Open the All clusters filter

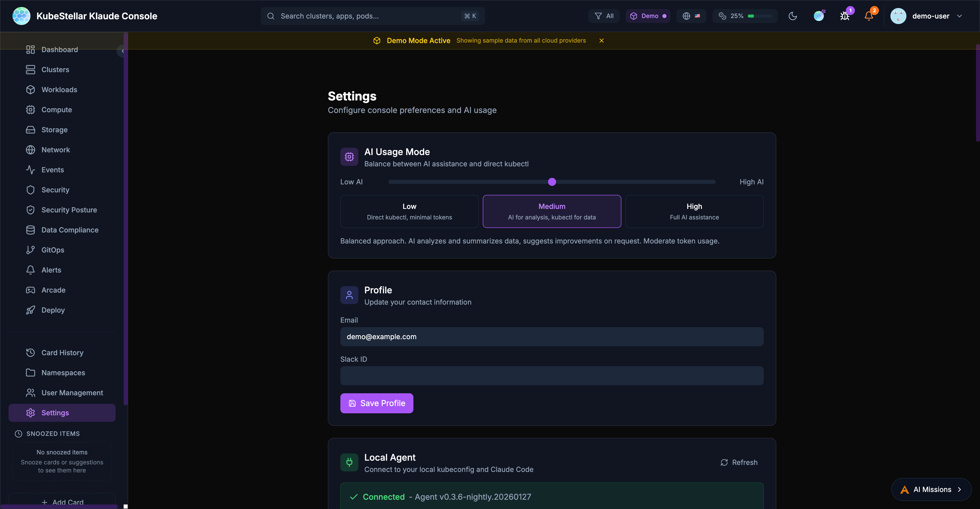click(604, 16)
